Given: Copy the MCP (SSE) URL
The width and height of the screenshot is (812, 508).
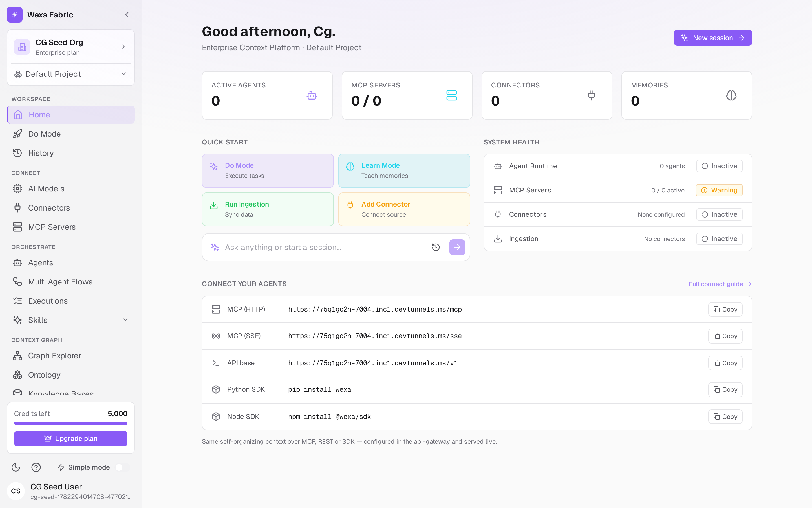Looking at the screenshot, I should [x=725, y=336].
